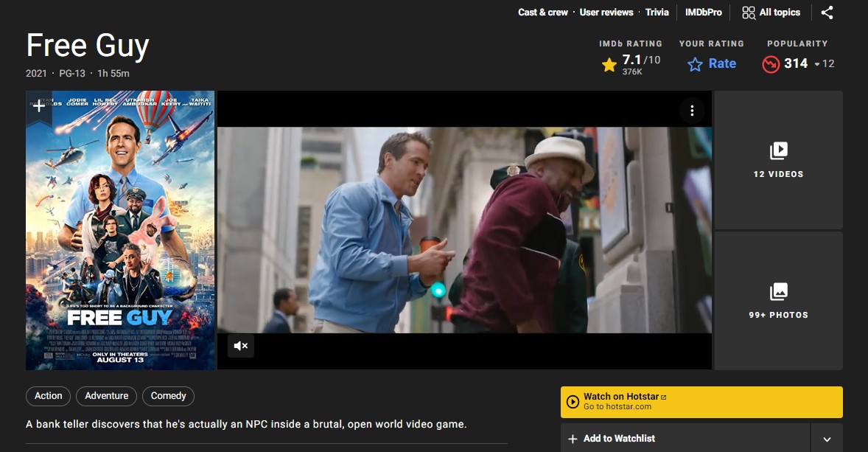The width and height of the screenshot is (868, 452).
Task: Click the popularity change value 12
Action: click(x=828, y=63)
